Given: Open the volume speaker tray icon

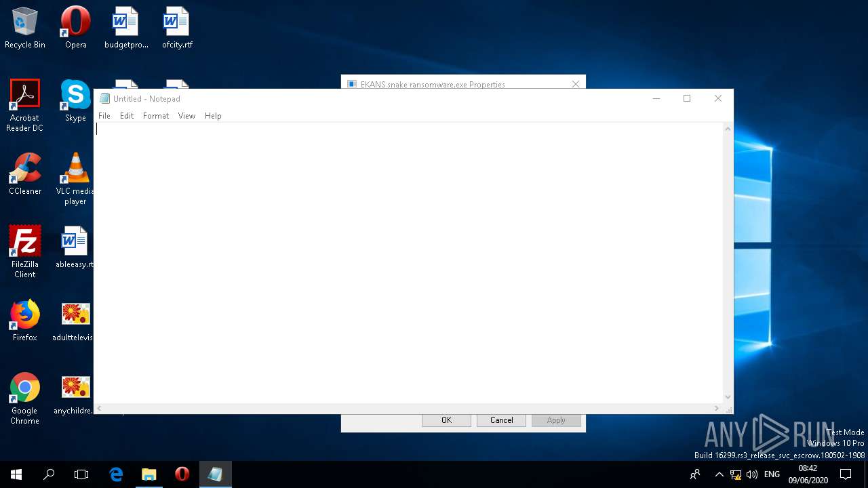Looking at the screenshot, I should click(x=751, y=474).
